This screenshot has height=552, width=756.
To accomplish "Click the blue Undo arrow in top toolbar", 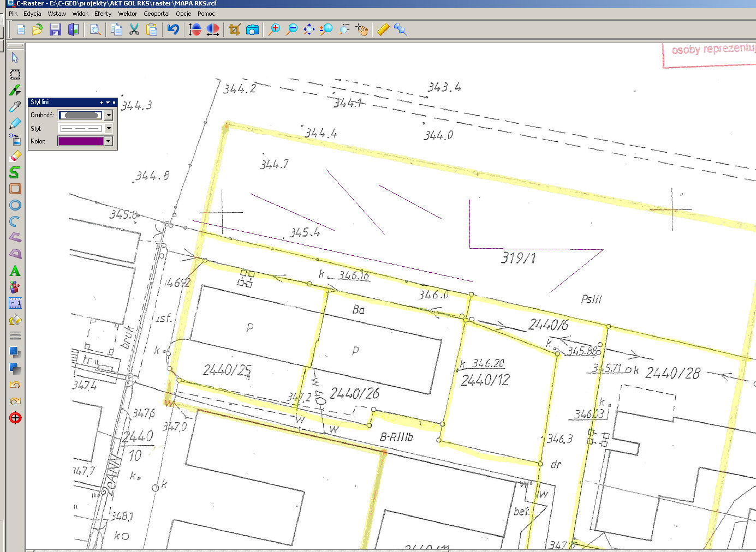I will (x=173, y=29).
